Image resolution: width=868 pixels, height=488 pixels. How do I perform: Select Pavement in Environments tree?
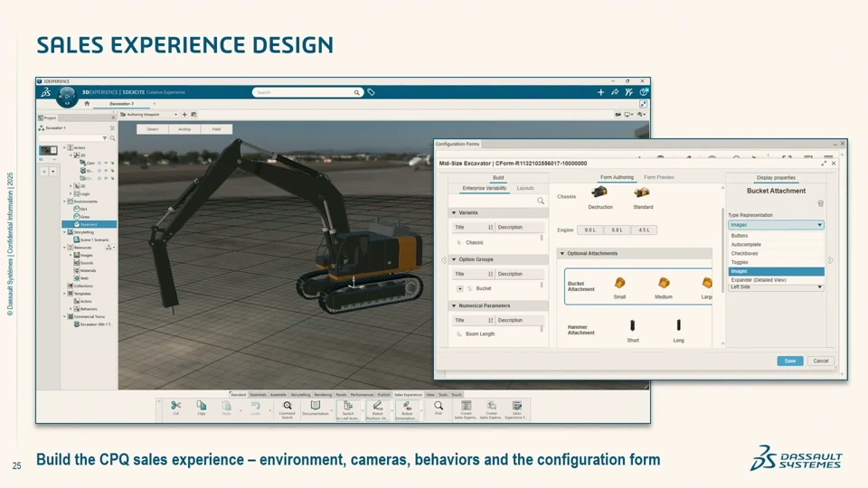[90, 224]
